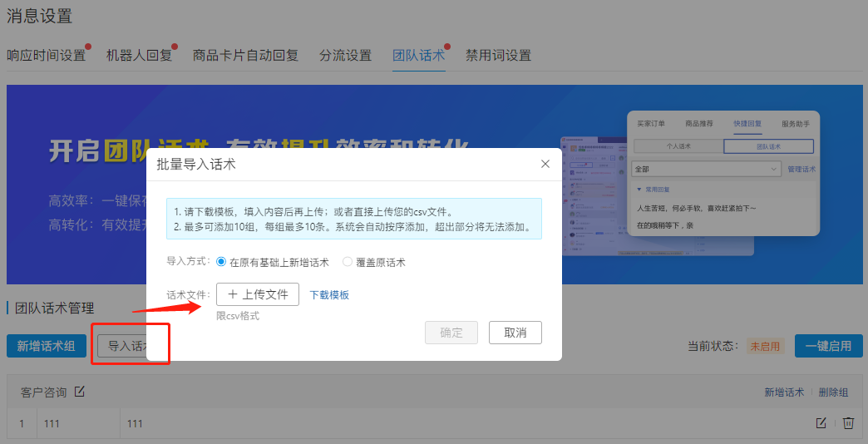868x444 pixels.
Task: Switch to 分流设置 tab
Action: (x=345, y=56)
